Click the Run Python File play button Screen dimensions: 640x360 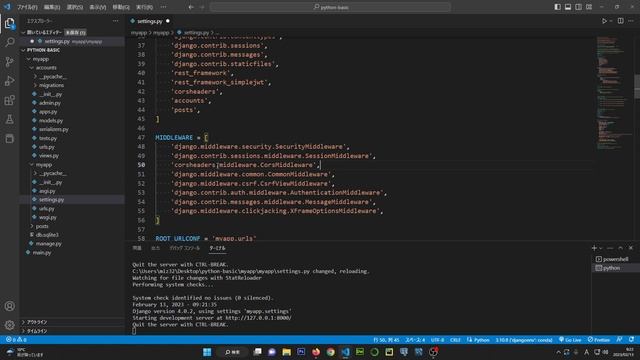coord(604,21)
